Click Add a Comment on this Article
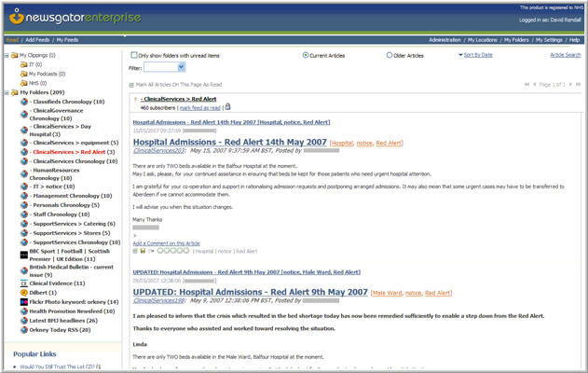The width and height of the screenshot is (588, 373). pyautogui.click(x=166, y=242)
